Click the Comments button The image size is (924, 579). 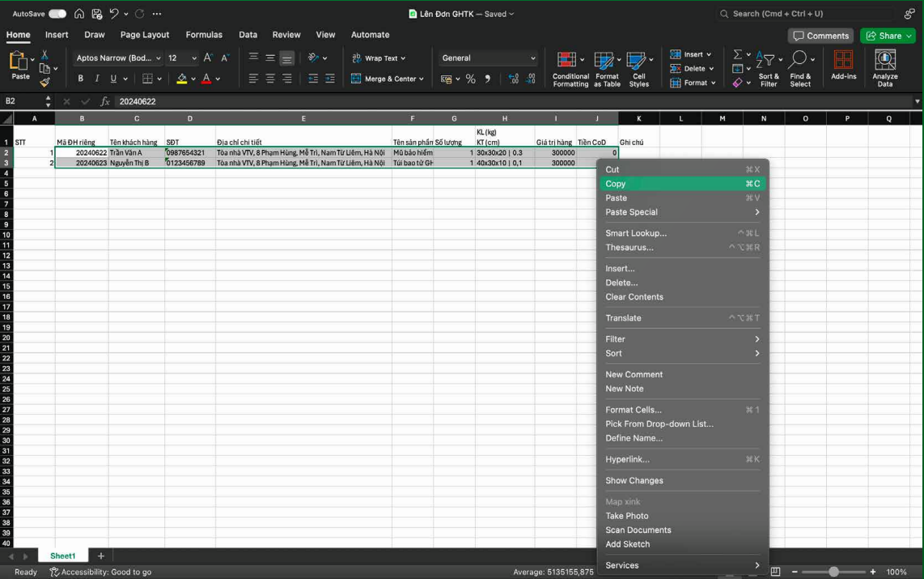[820, 36]
